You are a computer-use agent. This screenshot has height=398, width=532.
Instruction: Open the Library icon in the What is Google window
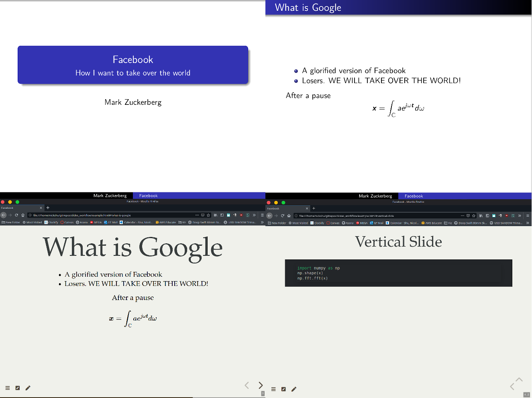[216, 215]
